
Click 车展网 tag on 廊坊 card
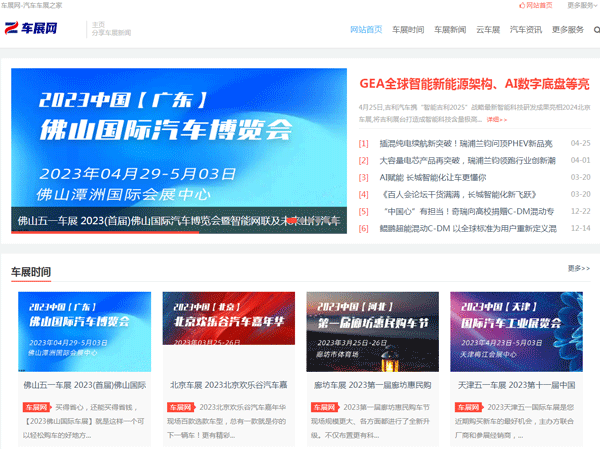[x=325, y=407]
